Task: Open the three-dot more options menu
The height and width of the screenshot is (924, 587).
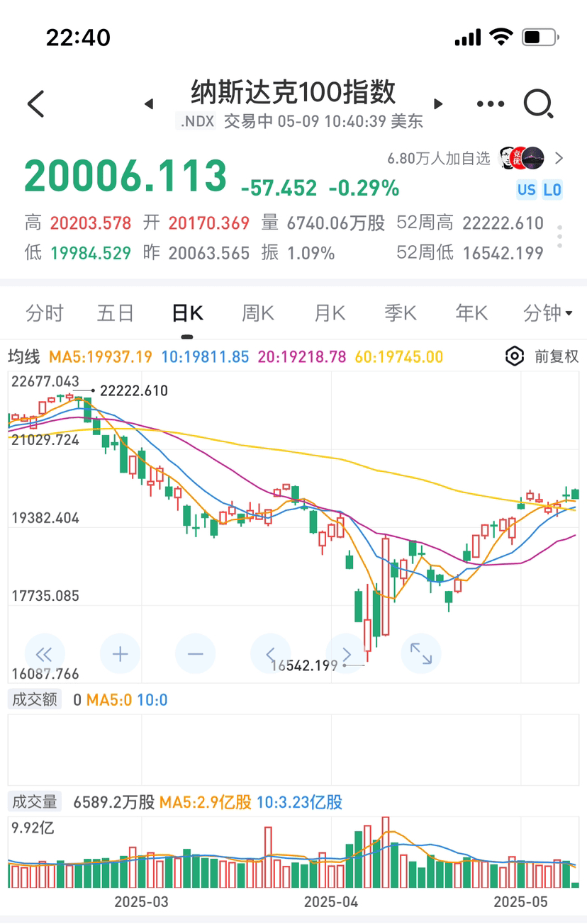Action: tap(491, 104)
